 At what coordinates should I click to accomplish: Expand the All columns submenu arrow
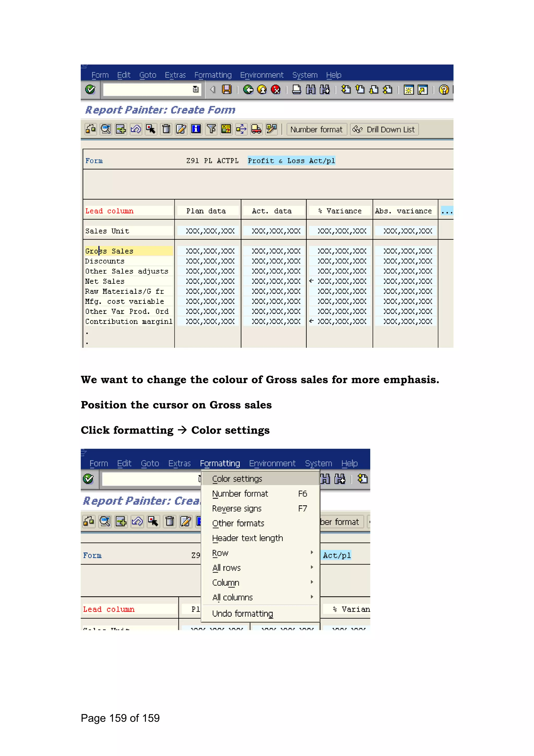point(312,597)
